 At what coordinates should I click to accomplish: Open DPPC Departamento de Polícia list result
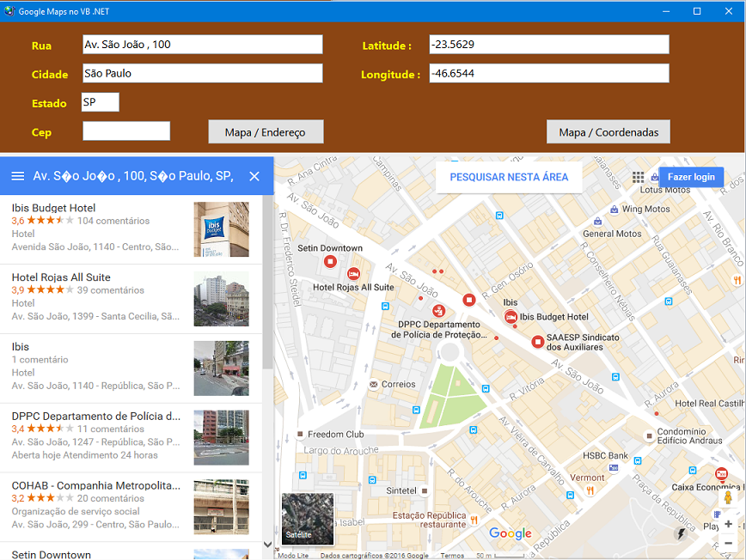click(131, 438)
